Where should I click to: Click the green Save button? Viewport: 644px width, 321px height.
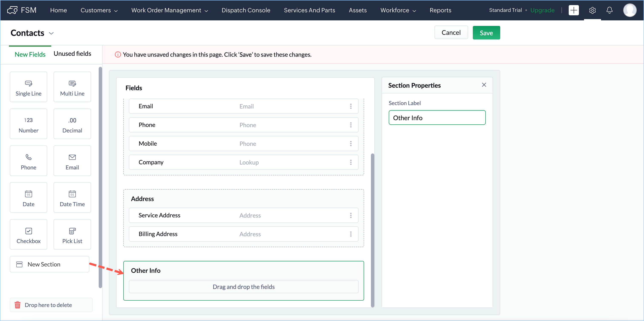(x=486, y=33)
